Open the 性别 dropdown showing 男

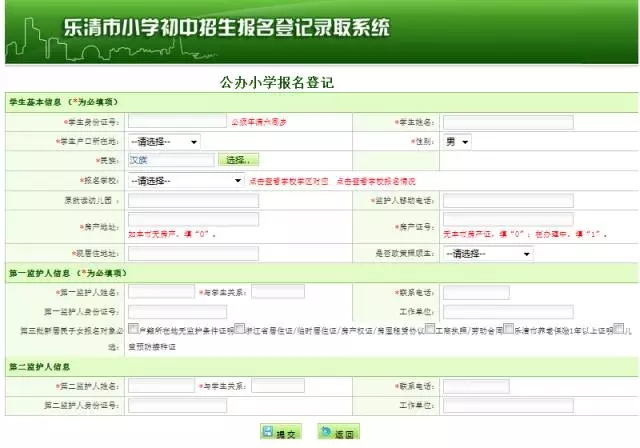tap(457, 142)
